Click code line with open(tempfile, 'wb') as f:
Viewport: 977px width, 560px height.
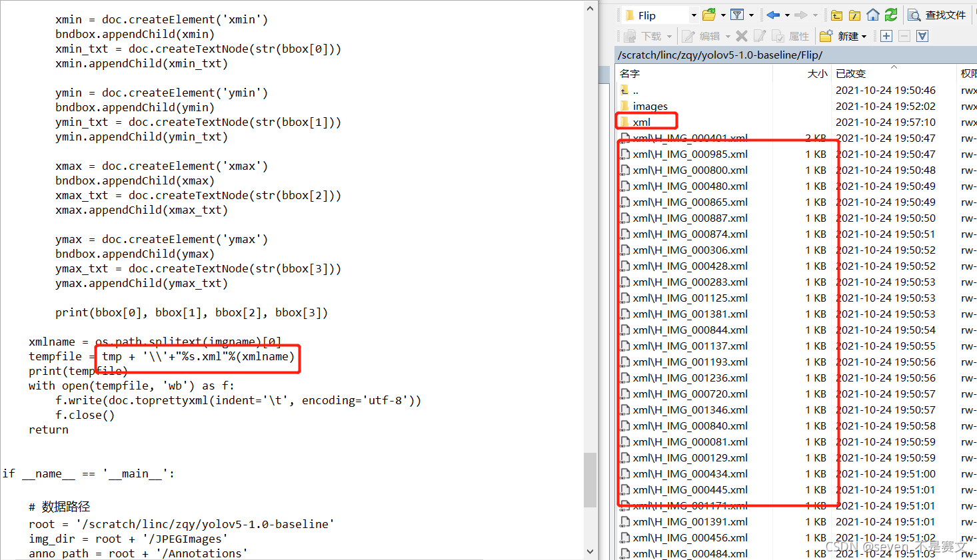pyautogui.click(x=131, y=386)
